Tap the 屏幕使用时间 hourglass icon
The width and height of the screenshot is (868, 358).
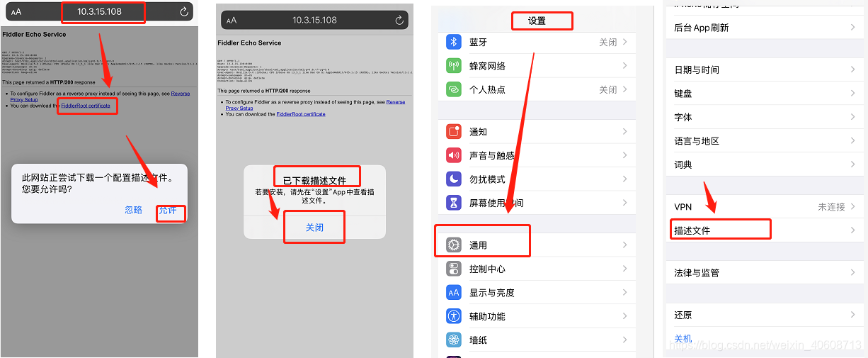[454, 203]
